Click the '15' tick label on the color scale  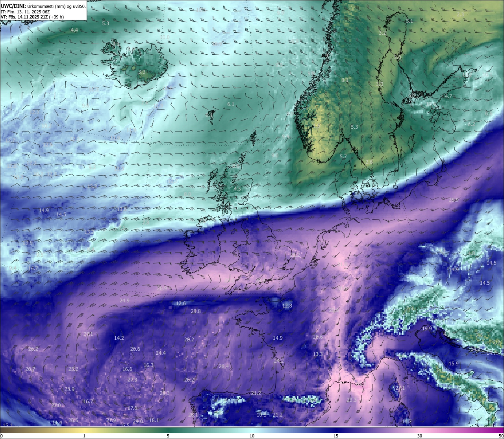[x=336, y=436]
